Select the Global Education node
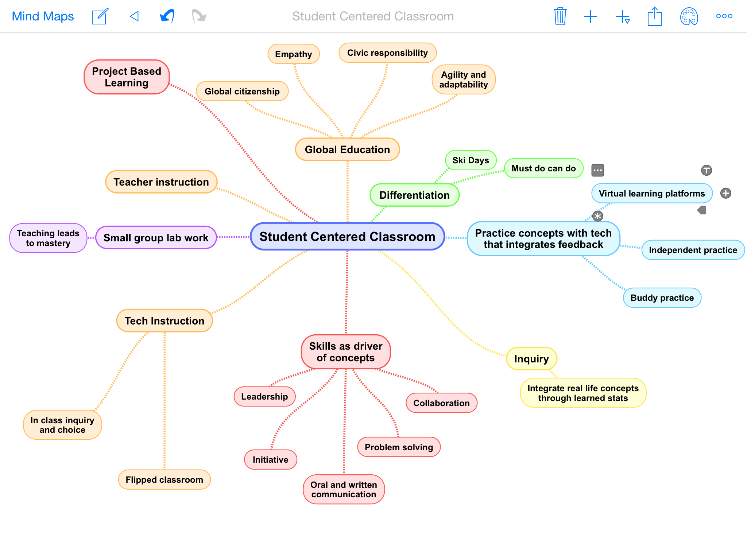The width and height of the screenshot is (747, 560). pos(347,149)
